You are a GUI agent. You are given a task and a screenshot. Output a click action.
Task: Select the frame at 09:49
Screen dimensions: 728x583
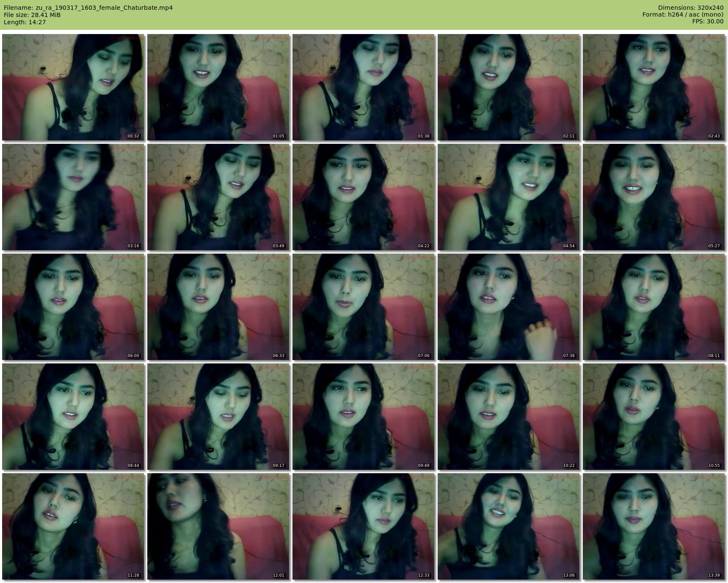click(364, 417)
